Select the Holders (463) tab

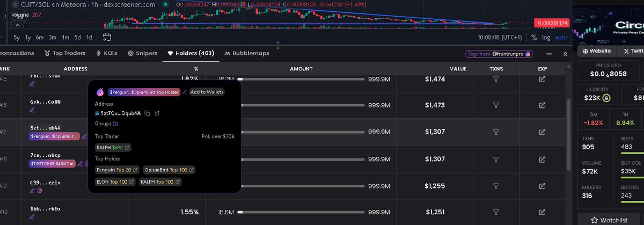pyautogui.click(x=191, y=53)
